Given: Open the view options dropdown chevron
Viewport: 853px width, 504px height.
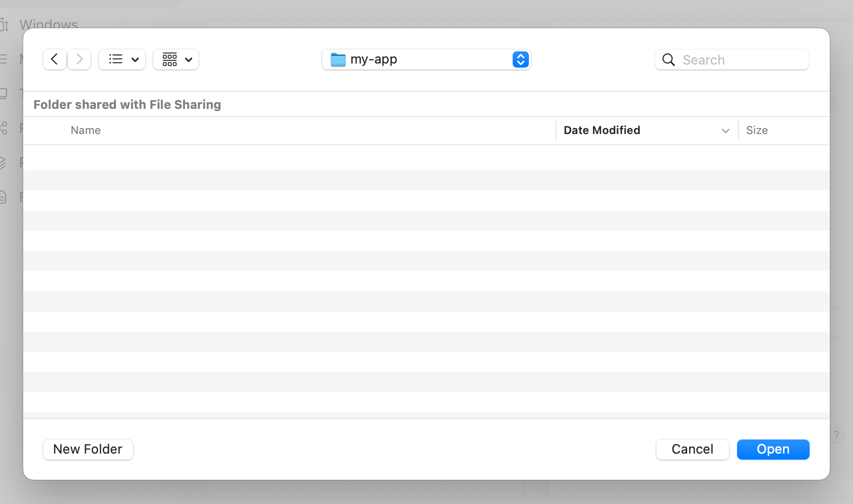Looking at the screenshot, I should (x=135, y=59).
